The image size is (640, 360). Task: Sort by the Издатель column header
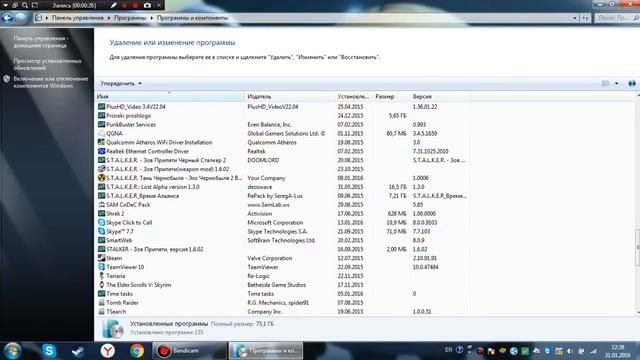pos(290,97)
